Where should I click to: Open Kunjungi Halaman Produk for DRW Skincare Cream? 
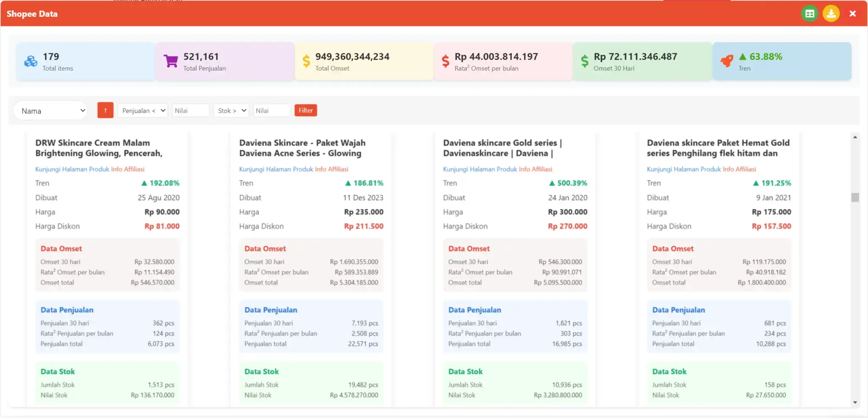pyautogui.click(x=72, y=169)
